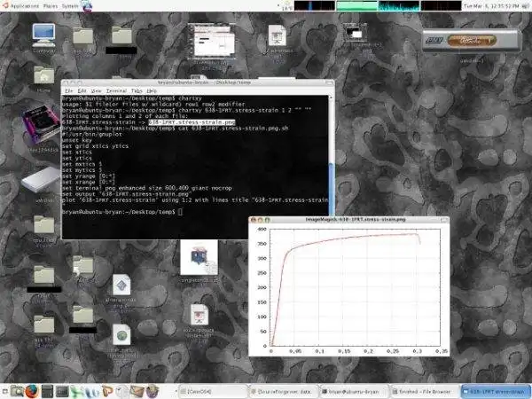Switch to the File Browser taskbar window
Viewport: 532px width, 399px height.
425,392
